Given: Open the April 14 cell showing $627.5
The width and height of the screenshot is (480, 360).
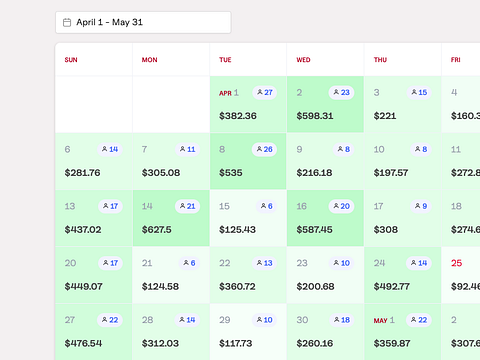Looking at the screenshot, I should point(171,218).
